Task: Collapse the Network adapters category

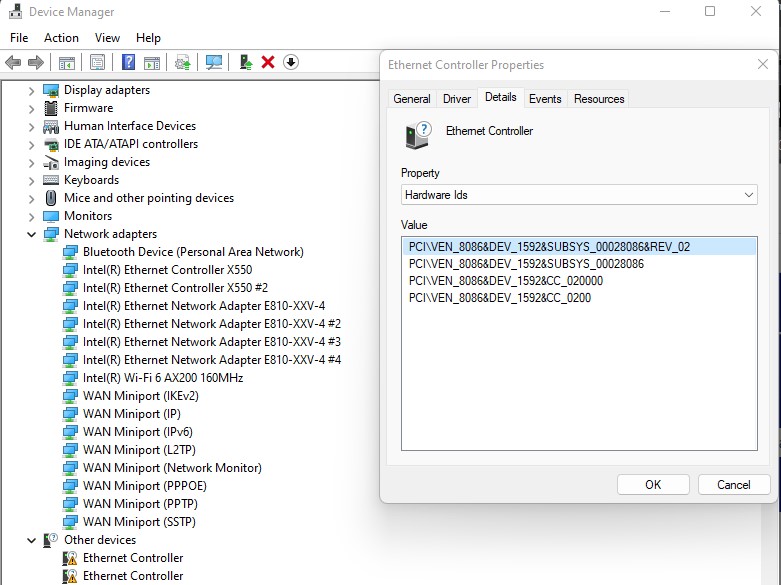Action: coord(31,234)
